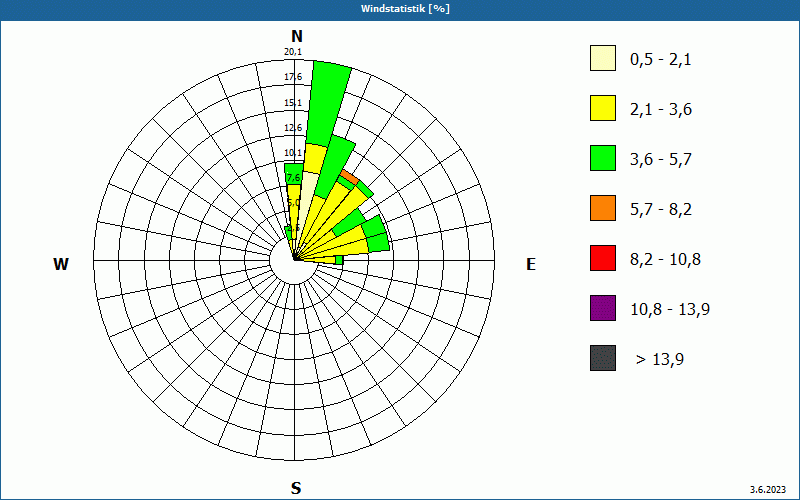Click the N compass label

pos(296,36)
